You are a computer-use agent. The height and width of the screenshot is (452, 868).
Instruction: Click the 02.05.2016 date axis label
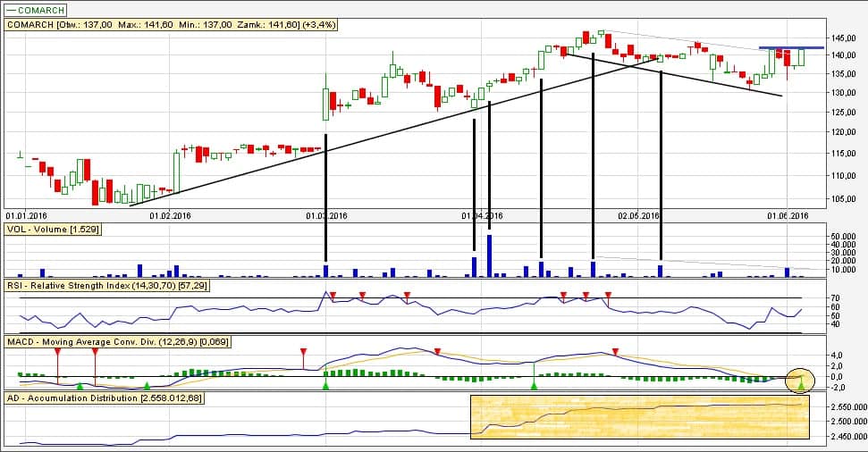pyautogui.click(x=638, y=215)
